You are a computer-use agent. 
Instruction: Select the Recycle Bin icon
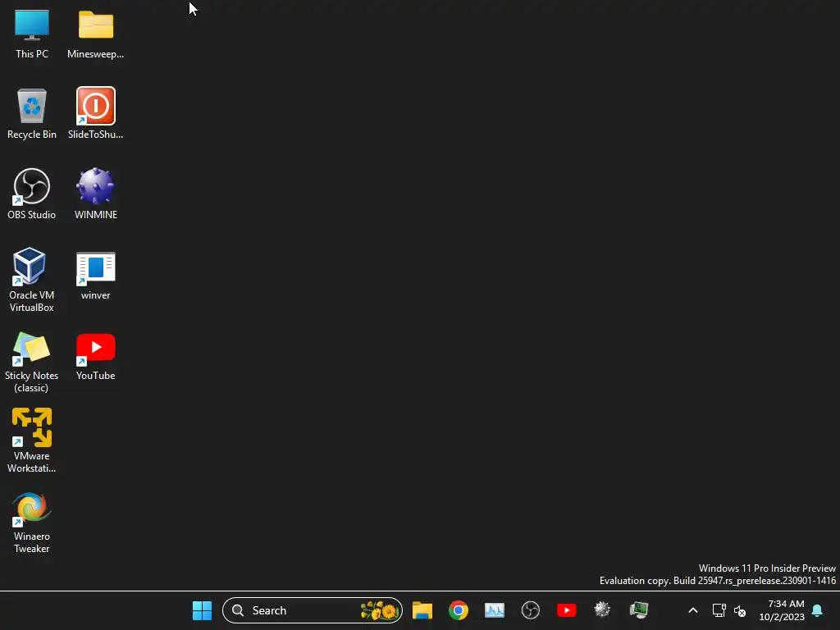[32, 113]
